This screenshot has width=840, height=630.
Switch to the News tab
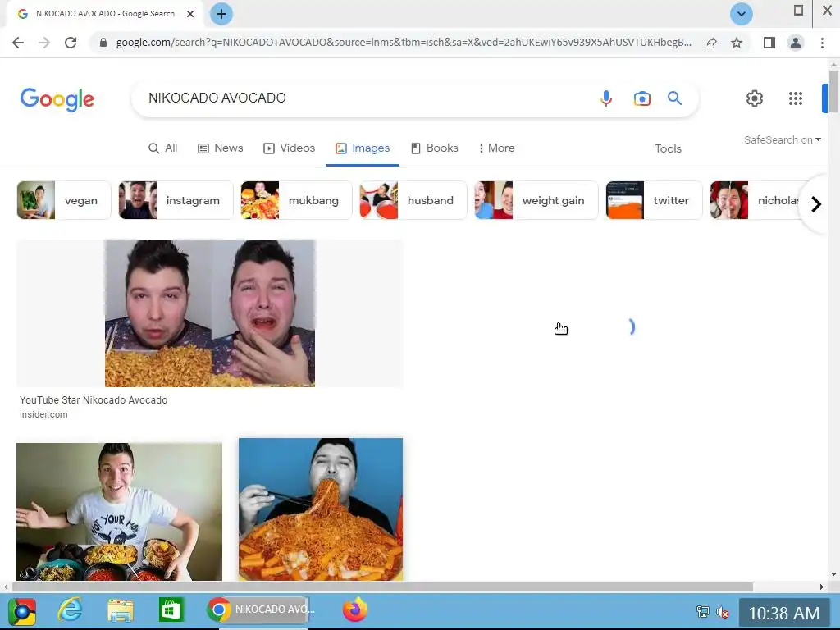(220, 148)
